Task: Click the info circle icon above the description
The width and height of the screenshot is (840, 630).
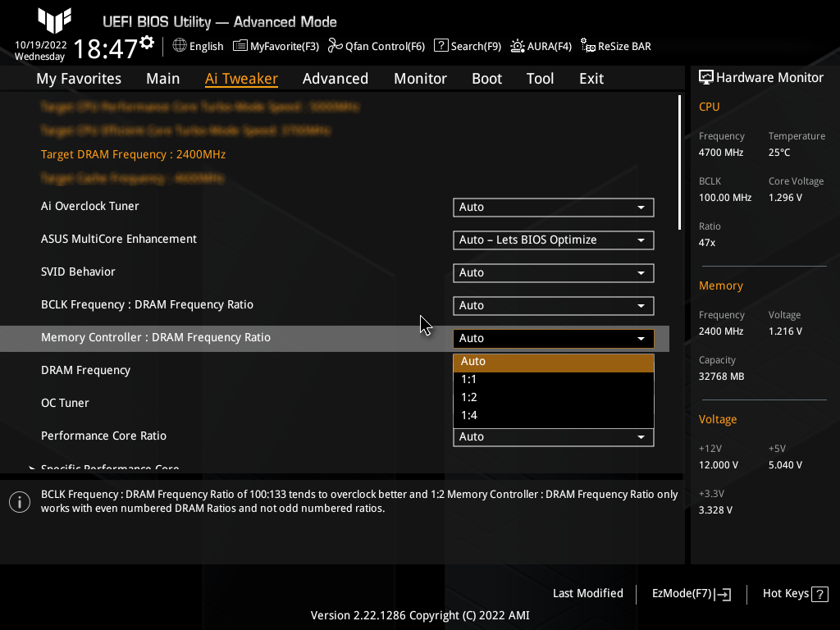Action: (x=20, y=501)
